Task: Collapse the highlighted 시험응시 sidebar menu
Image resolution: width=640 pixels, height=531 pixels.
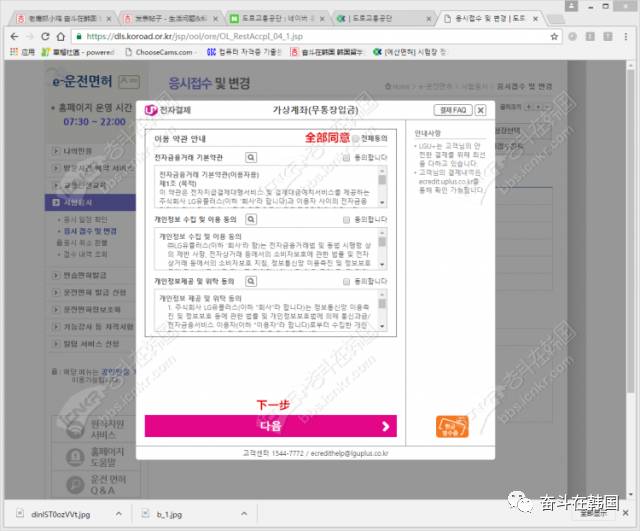Action: click(56, 202)
